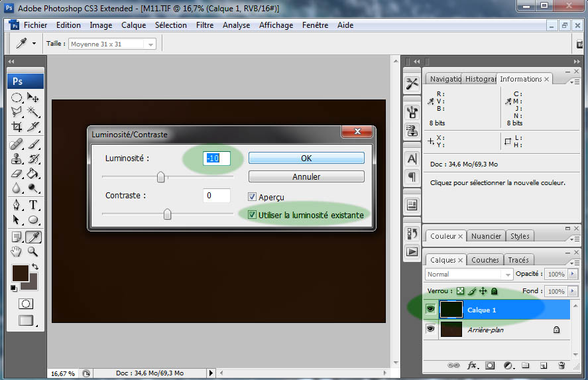
Task: Select the Healing Brush tool
Action: pos(17,144)
